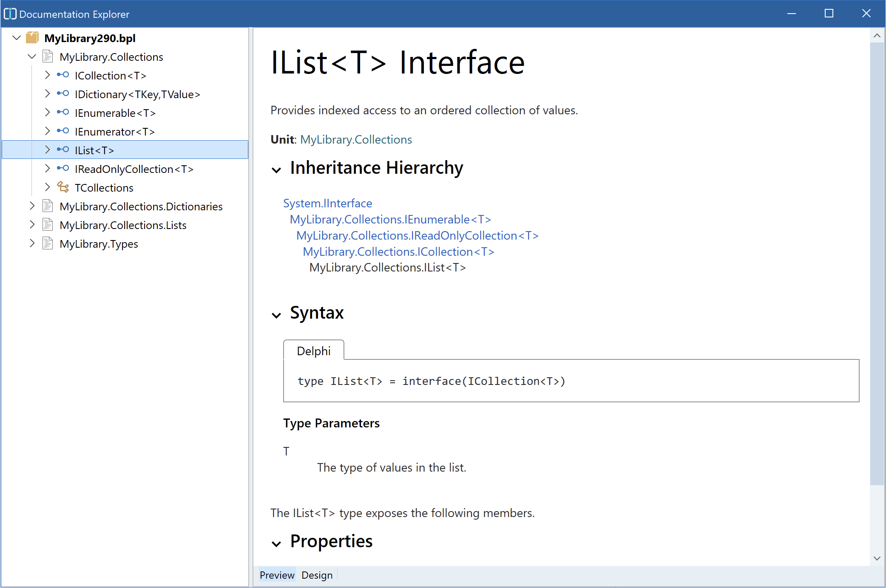
Task: Click the scroll down arrow of the preview
Action: coord(877,558)
